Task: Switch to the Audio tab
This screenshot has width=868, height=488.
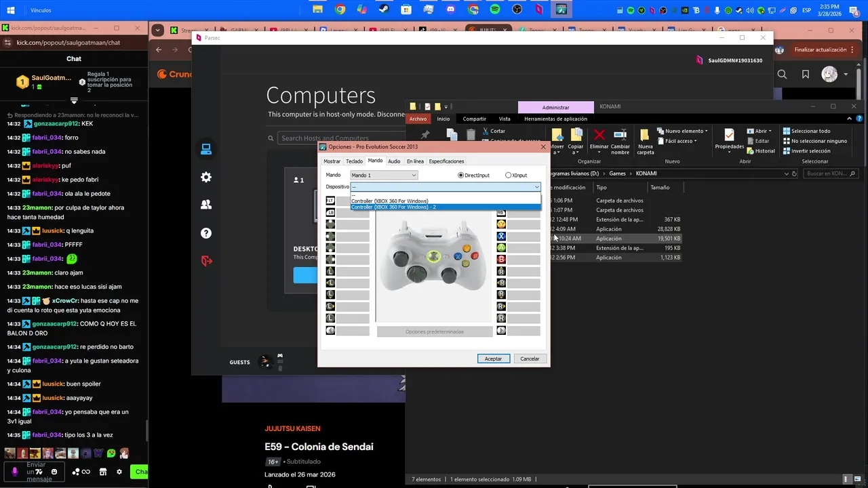Action: click(394, 161)
